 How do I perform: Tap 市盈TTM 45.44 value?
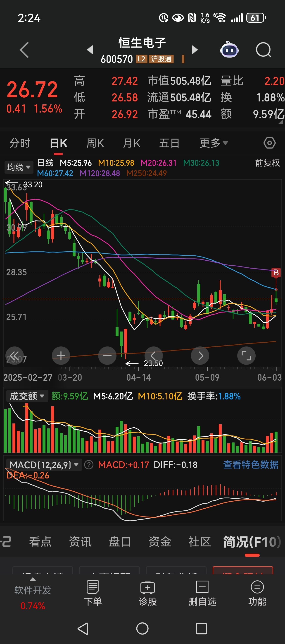click(x=179, y=114)
